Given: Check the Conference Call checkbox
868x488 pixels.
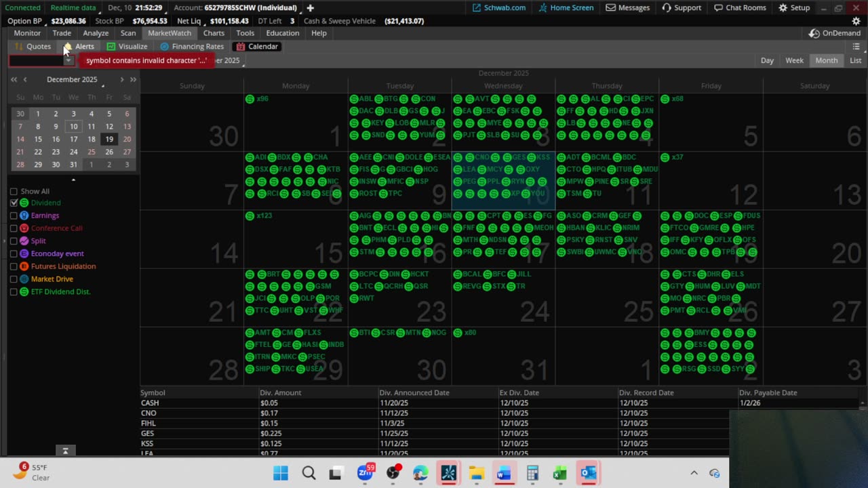Looking at the screenshot, I should coord(14,228).
